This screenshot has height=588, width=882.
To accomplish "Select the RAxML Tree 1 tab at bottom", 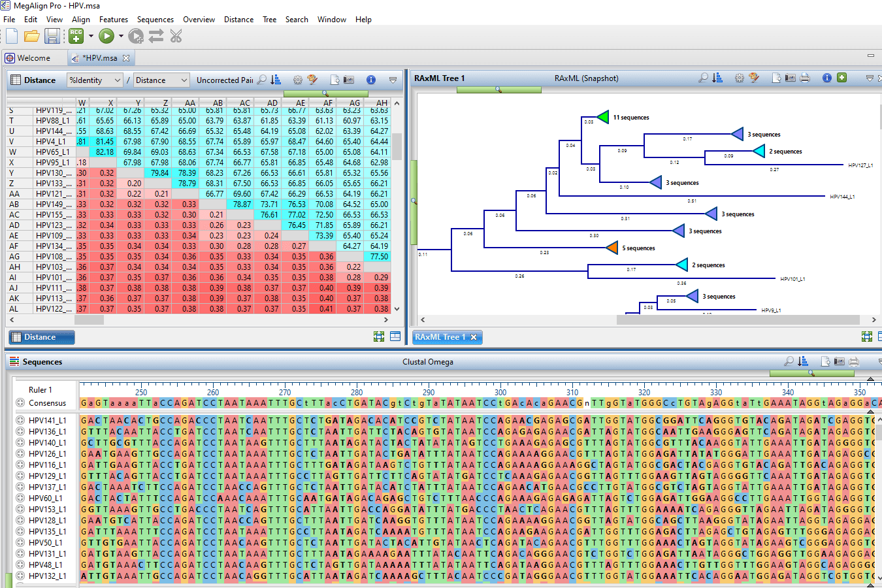I will click(442, 337).
